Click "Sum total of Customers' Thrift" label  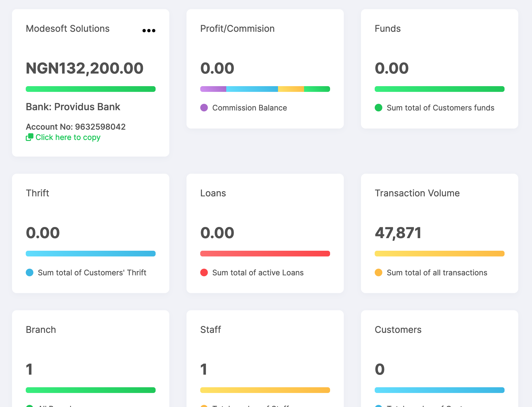92,273
